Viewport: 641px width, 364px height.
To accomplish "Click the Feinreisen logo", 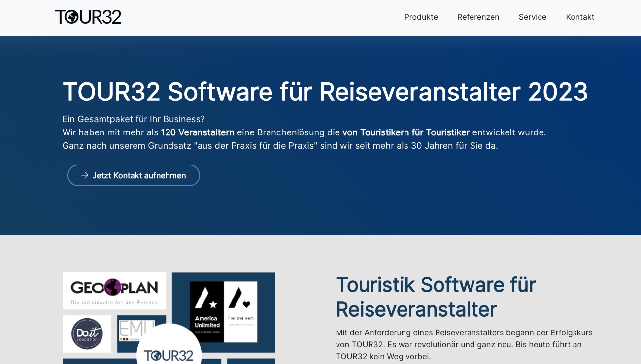I will tap(240, 312).
